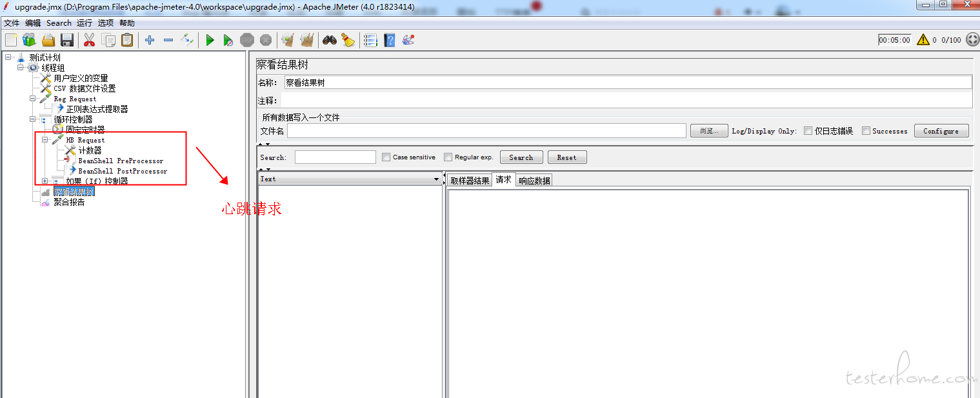This screenshot has width=980, height=398.
Task: Collapse the HB Request node
Action: [45, 140]
